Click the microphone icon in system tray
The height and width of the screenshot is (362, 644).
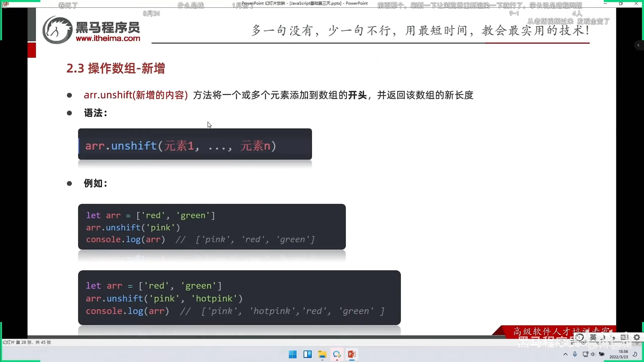click(575, 354)
